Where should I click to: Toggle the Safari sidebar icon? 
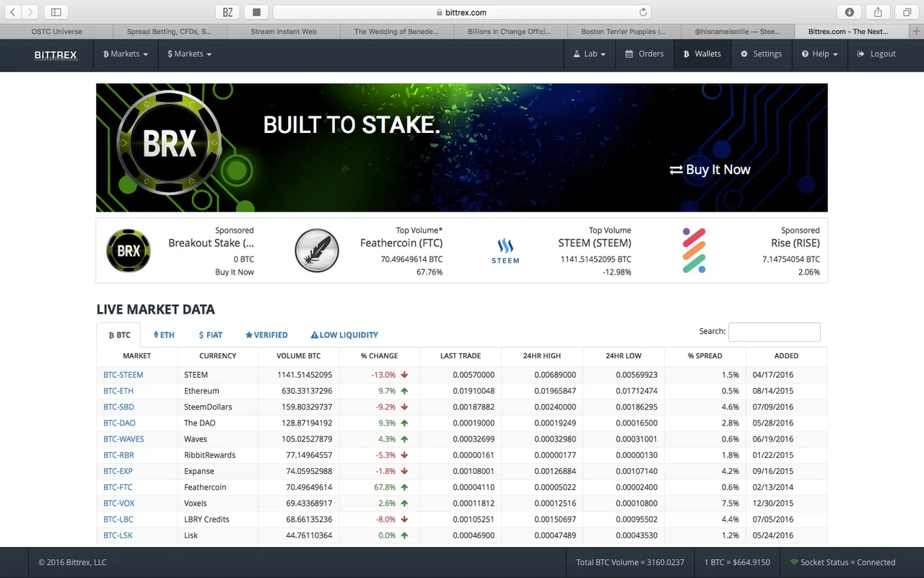click(56, 12)
